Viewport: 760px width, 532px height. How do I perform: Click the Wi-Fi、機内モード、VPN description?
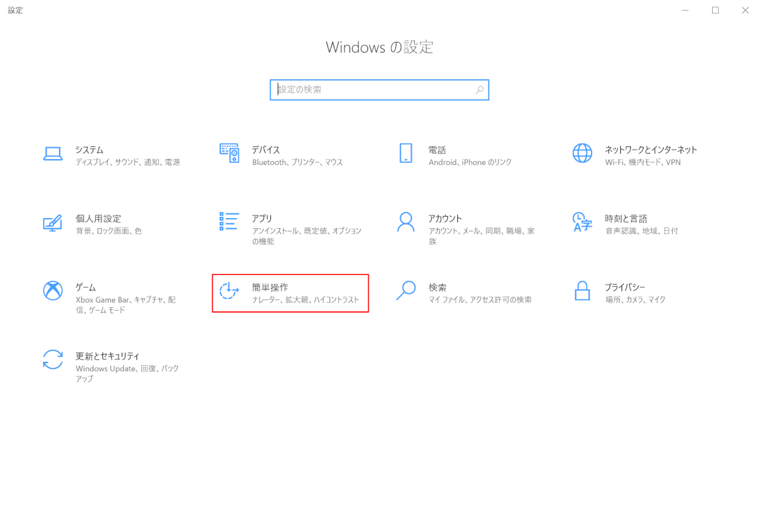(643, 162)
